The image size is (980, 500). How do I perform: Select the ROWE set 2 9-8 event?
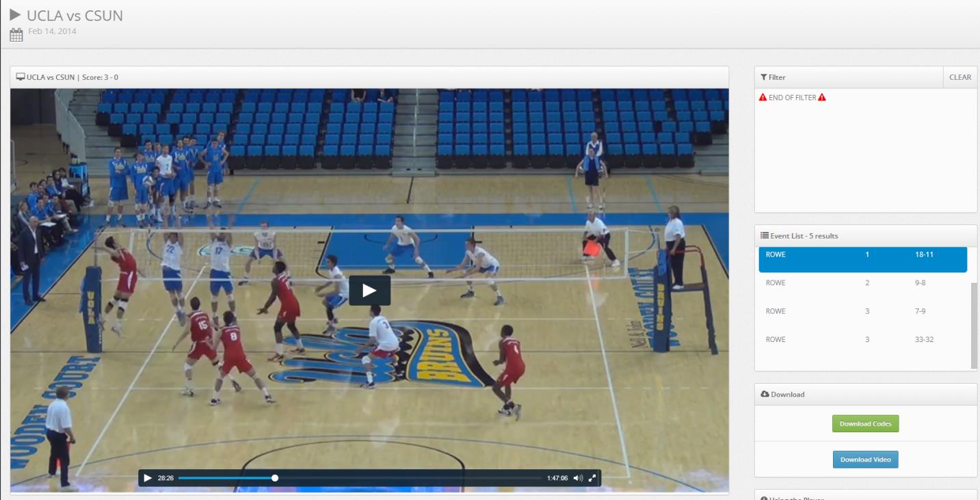coord(863,282)
